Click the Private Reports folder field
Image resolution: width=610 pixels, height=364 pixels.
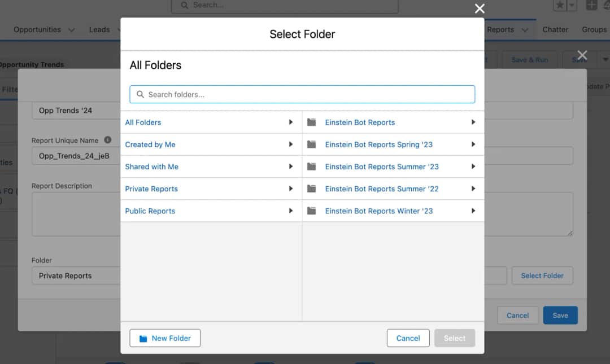tap(76, 275)
